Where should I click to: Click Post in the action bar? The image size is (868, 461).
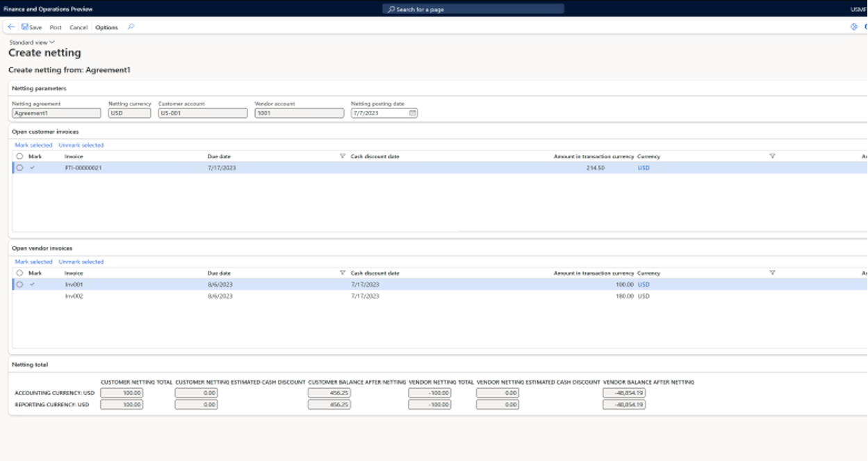coord(56,28)
